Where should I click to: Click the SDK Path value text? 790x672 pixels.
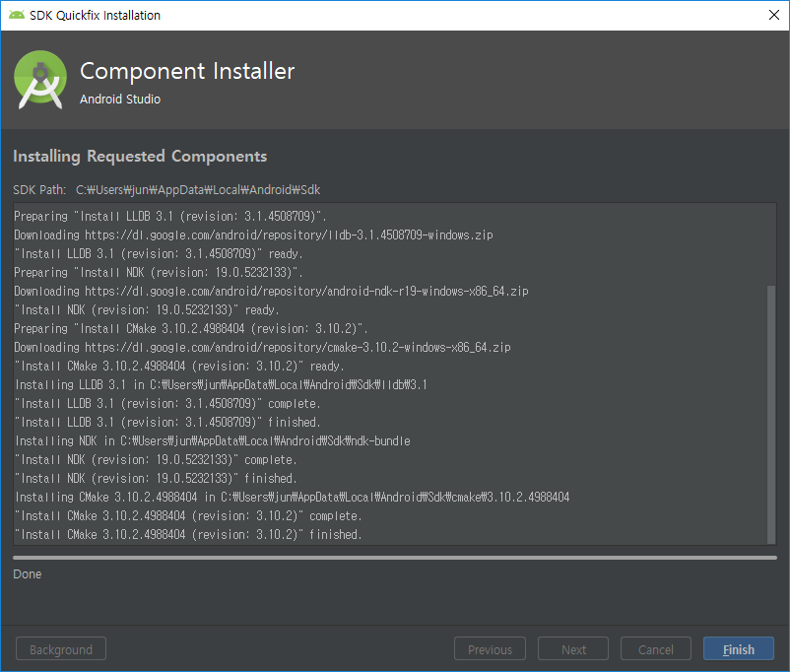(198, 190)
